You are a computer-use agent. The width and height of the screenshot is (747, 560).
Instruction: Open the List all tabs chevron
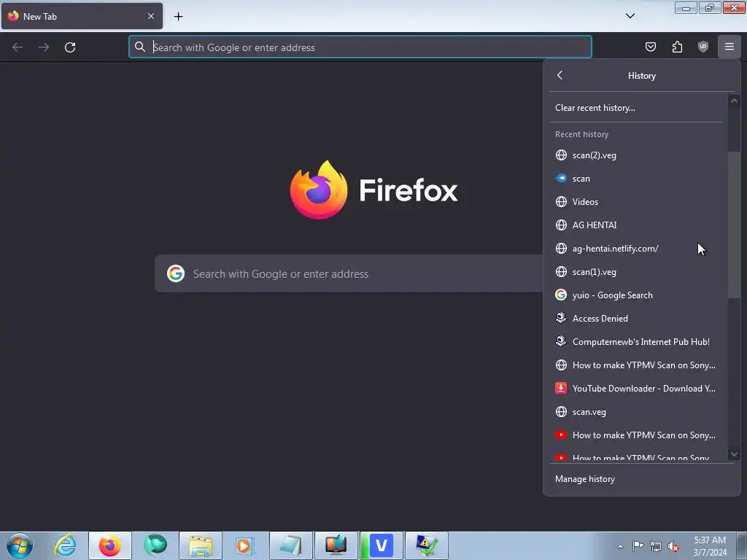(x=630, y=16)
